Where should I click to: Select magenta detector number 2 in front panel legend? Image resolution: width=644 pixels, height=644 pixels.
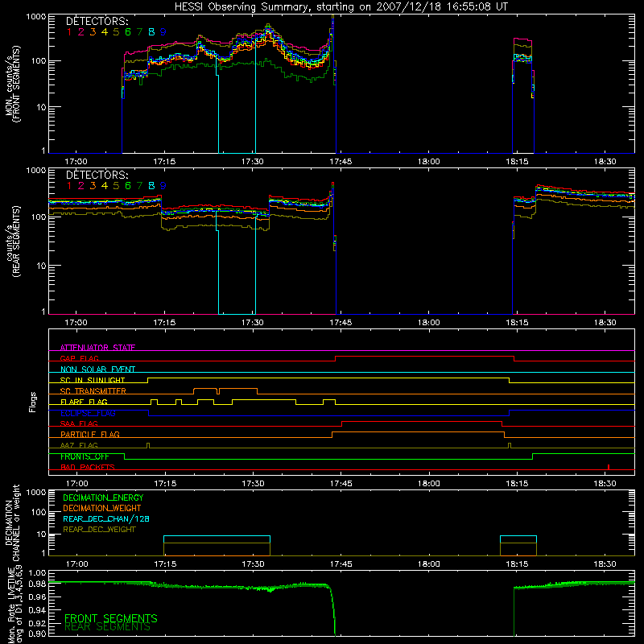[x=81, y=32]
